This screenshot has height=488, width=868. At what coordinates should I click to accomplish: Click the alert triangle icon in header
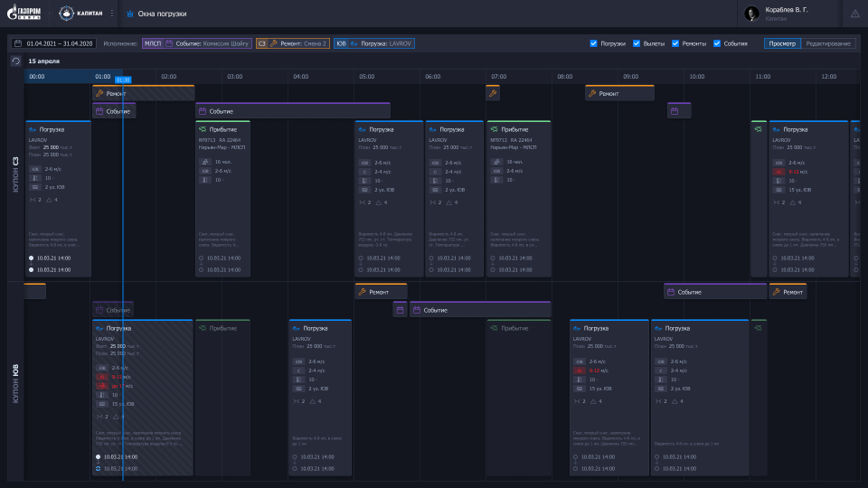pos(854,14)
